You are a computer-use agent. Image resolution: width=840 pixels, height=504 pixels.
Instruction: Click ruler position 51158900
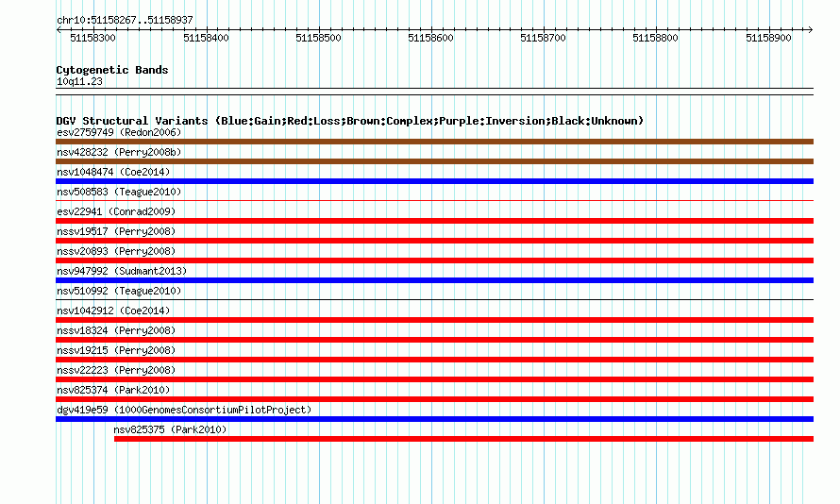point(769,38)
